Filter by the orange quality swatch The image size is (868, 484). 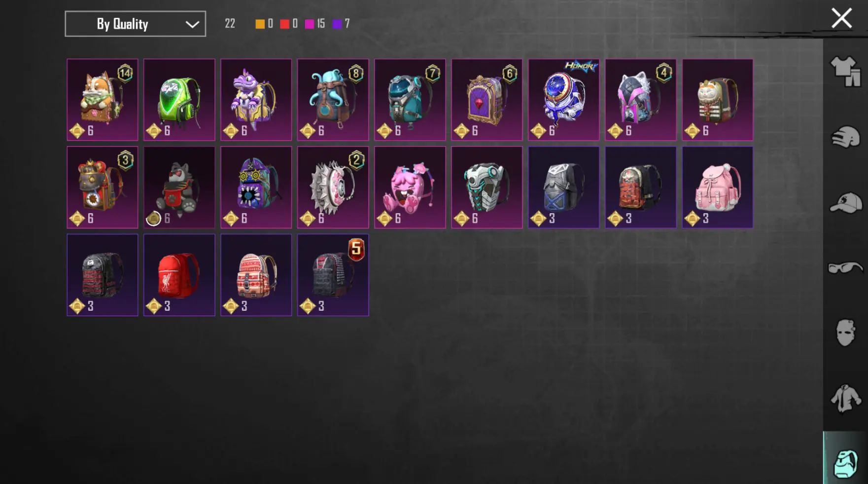click(260, 24)
